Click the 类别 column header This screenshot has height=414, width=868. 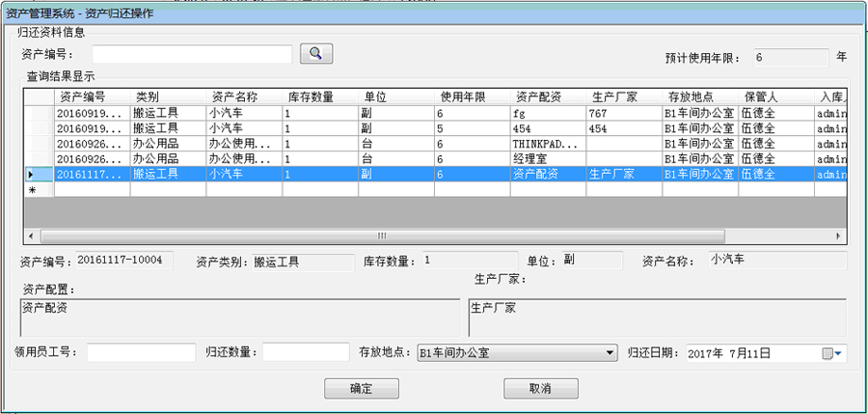[168, 97]
